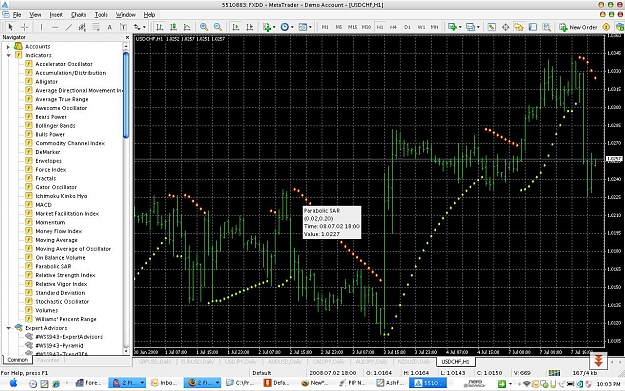Switch to Navigator Favorites tab
This screenshot has width=625, height=391.
(48, 360)
